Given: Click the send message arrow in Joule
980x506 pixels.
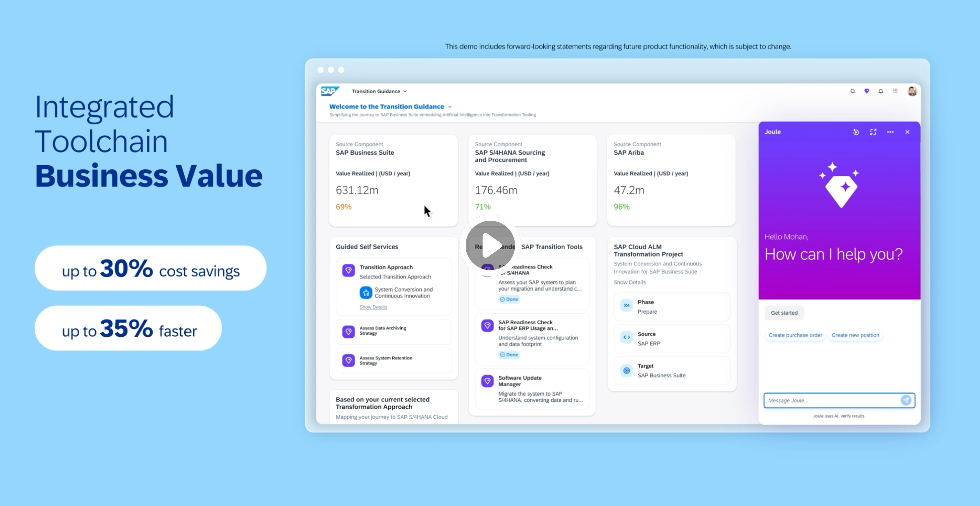Looking at the screenshot, I should pos(906,400).
